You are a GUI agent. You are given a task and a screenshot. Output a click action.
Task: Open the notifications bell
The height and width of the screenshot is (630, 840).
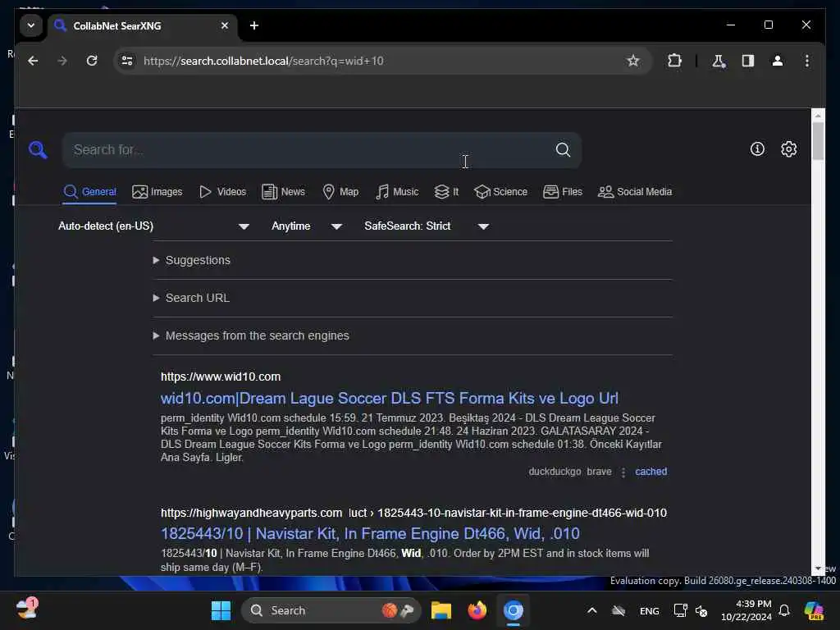click(784, 610)
